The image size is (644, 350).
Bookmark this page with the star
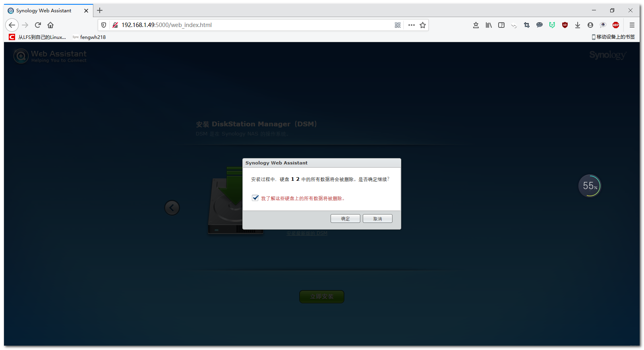(423, 25)
